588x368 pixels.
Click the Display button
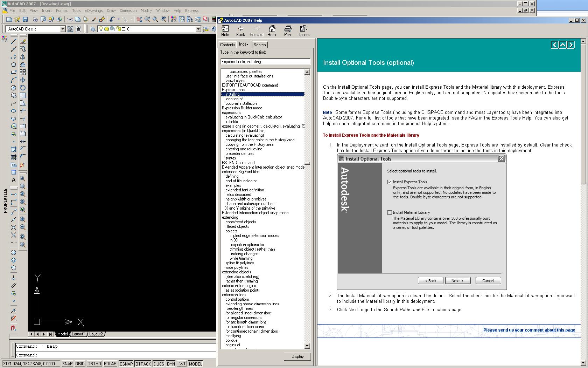point(297,356)
